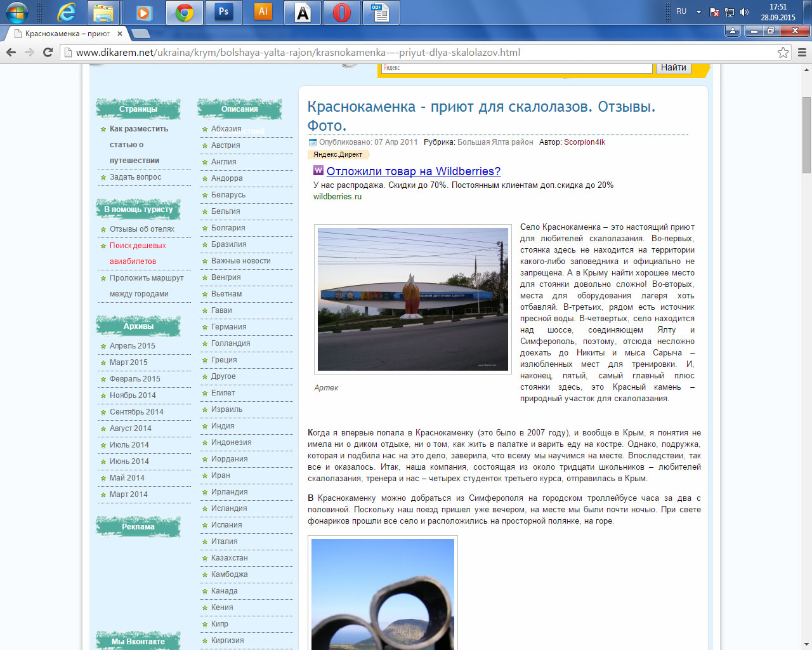
Task: Open the Италия description link
Action: coord(224,541)
